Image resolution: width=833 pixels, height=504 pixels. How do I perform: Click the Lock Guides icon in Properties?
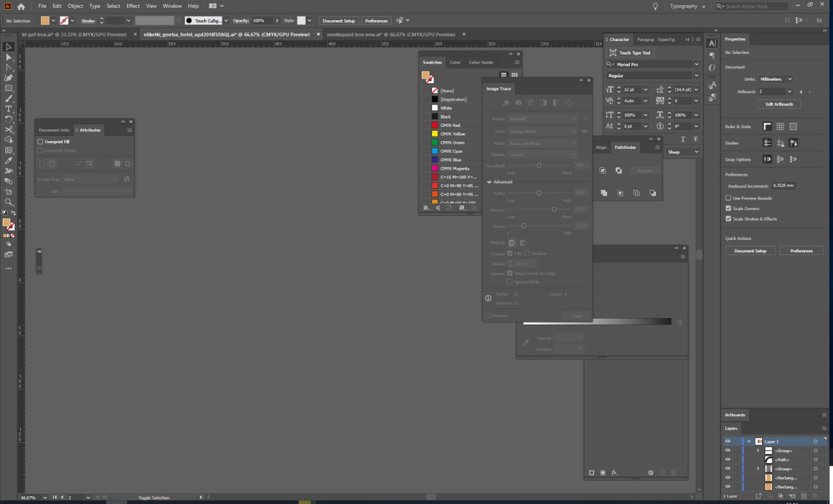(780, 143)
